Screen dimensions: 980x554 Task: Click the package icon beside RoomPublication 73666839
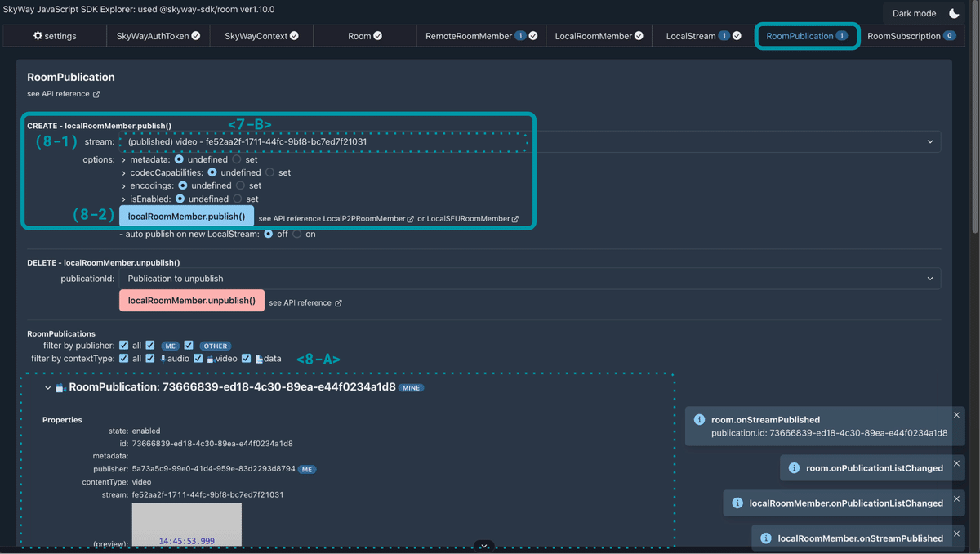pos(60,386)
